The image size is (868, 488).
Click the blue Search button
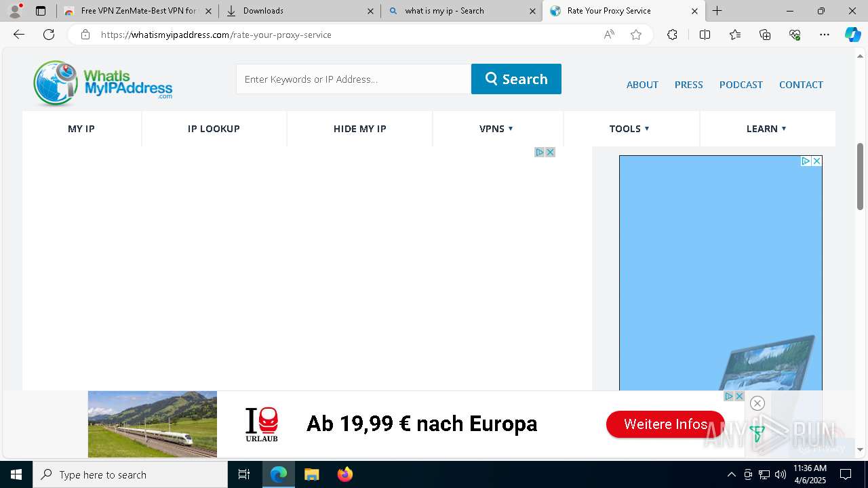516,79
